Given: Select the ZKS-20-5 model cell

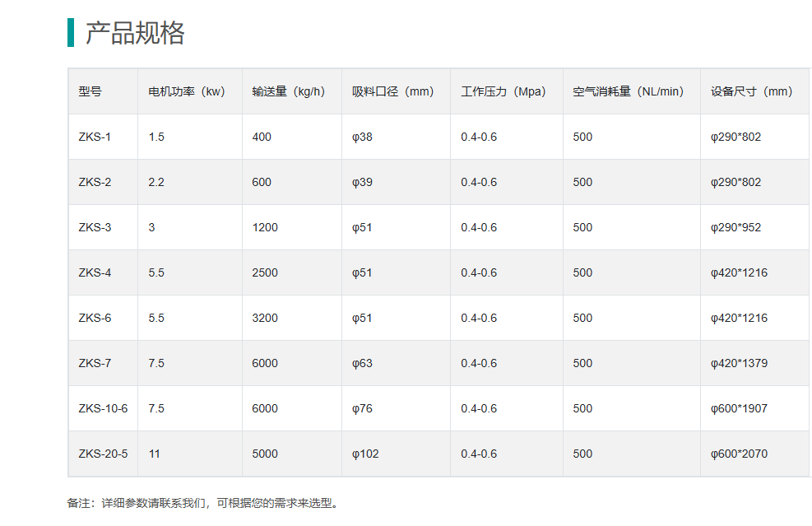Looking at the screenshot, I should [103, 454].
